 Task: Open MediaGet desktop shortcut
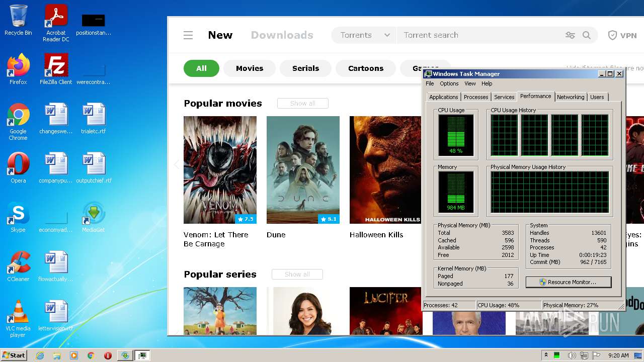(x=94, y=217)
